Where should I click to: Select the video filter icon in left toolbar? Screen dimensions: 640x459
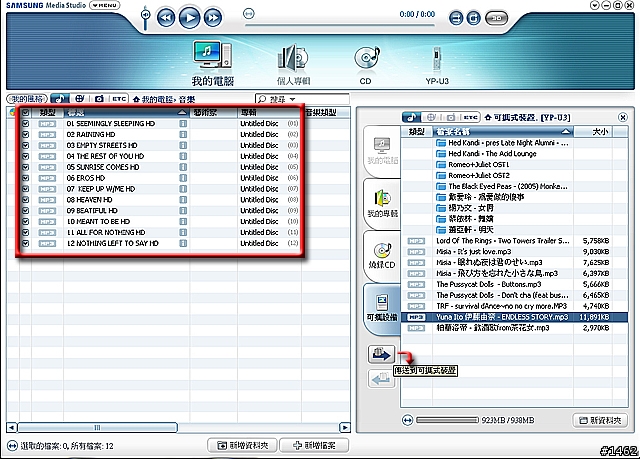point(80,99)
